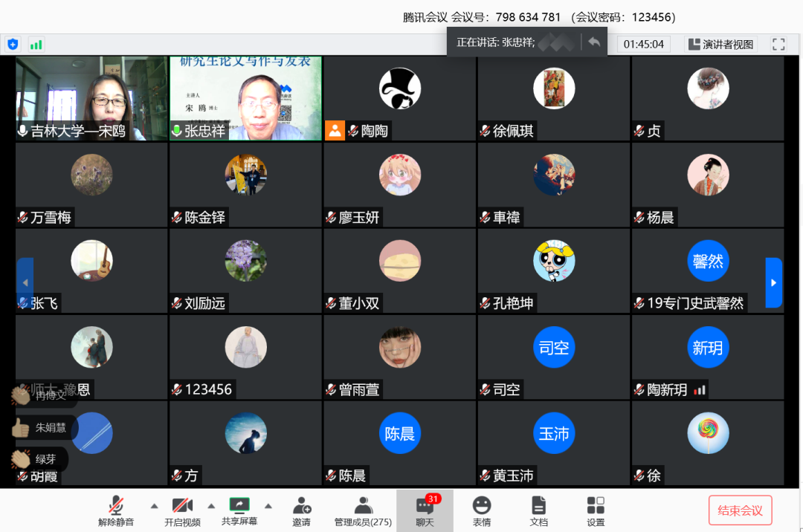Open the documents (文档) panel
This screenshot has height=532, width=803.
pos(538,511)
